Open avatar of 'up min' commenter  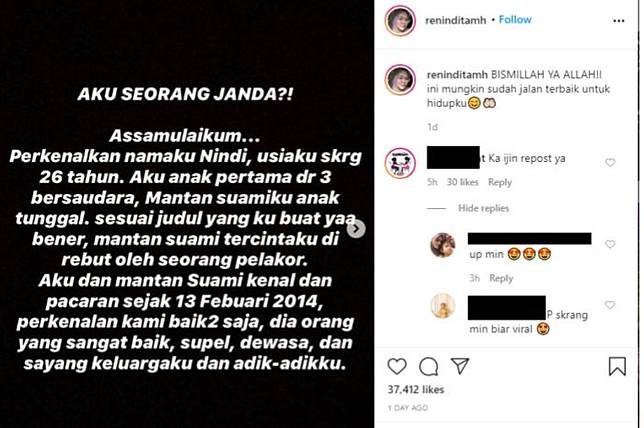(x=443, y=245)
